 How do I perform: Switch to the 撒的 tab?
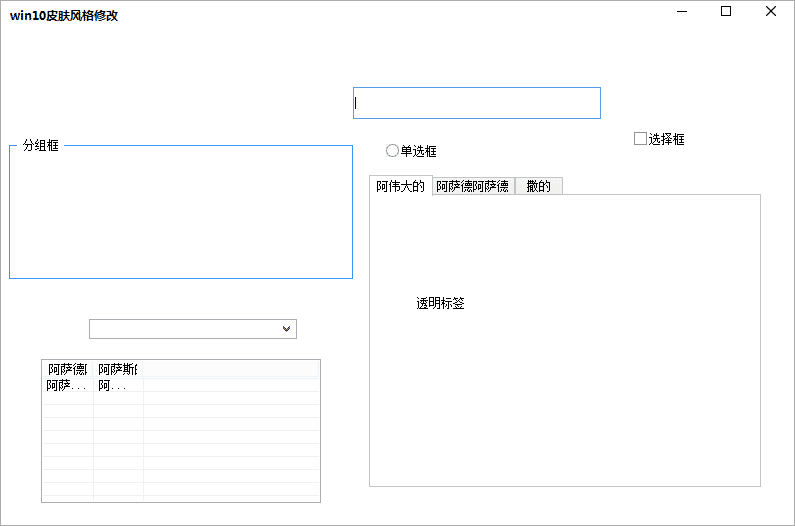pyautogui.click(x=538, y=186)
